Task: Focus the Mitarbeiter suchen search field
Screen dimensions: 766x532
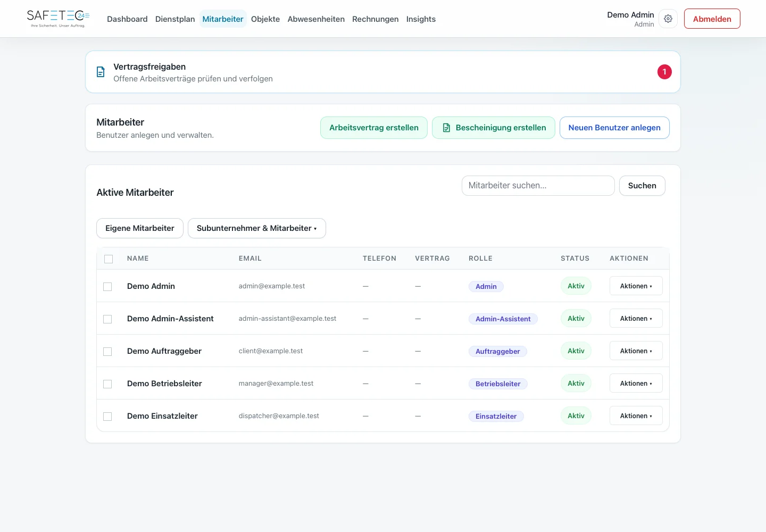Action: tap(538, 186)
